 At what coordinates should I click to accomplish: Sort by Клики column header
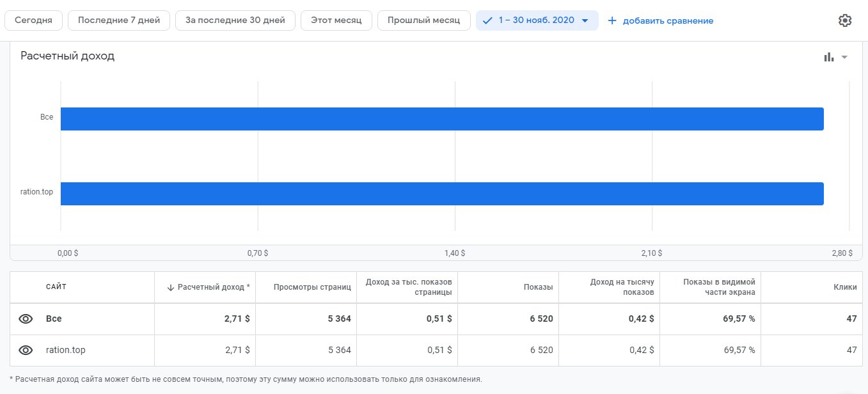pyautogui.click(x=845, y=288)
